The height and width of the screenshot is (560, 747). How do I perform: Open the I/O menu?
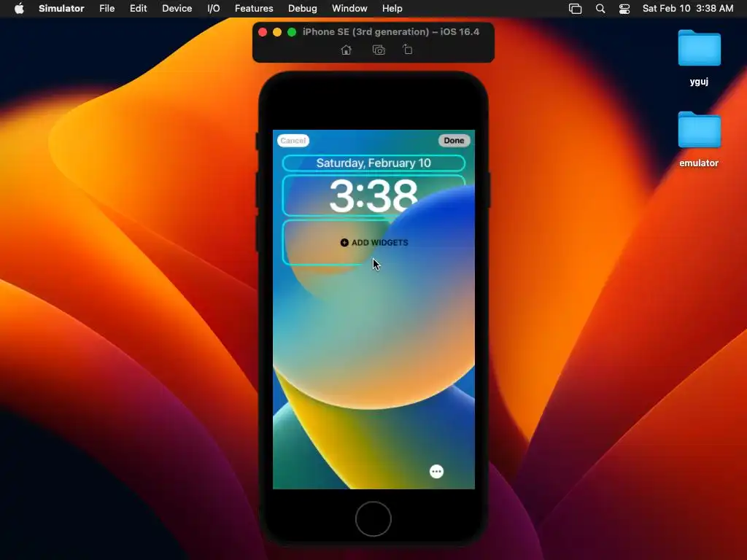tap(214, 9)
